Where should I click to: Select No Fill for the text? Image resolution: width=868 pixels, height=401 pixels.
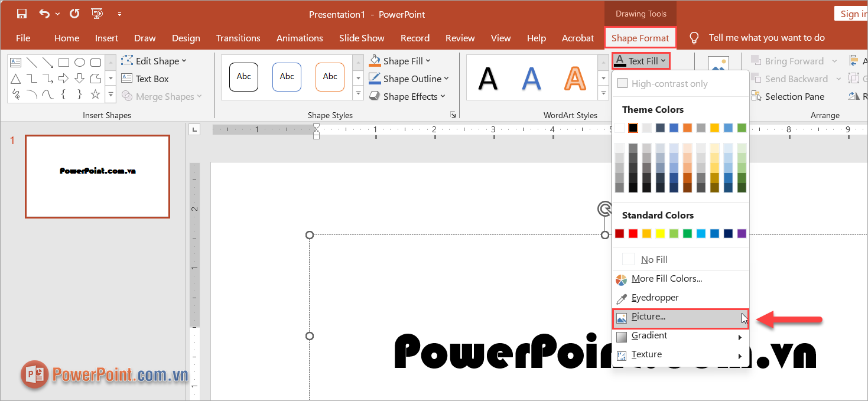(x=654, y=259)
